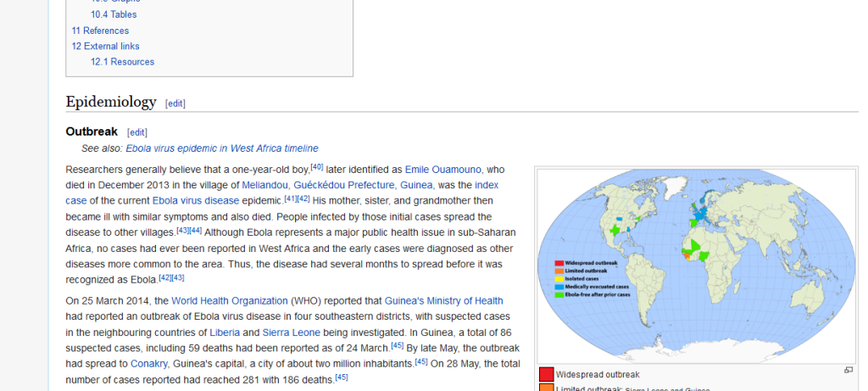Viewport: 868px width, 391px height.
Task: Open the 12.1 Resources contents entry
Action: click(122, 61)
